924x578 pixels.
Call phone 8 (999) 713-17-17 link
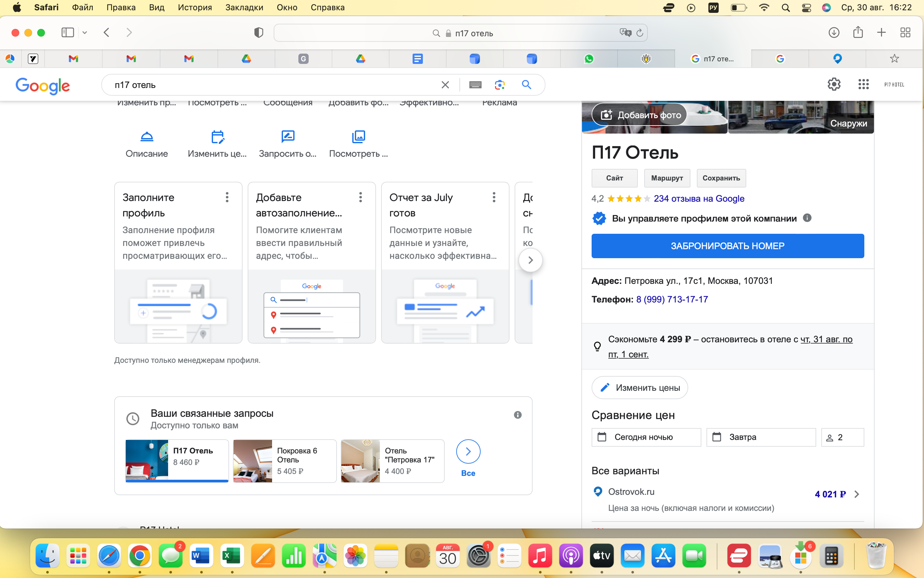[x=672, y=299]
